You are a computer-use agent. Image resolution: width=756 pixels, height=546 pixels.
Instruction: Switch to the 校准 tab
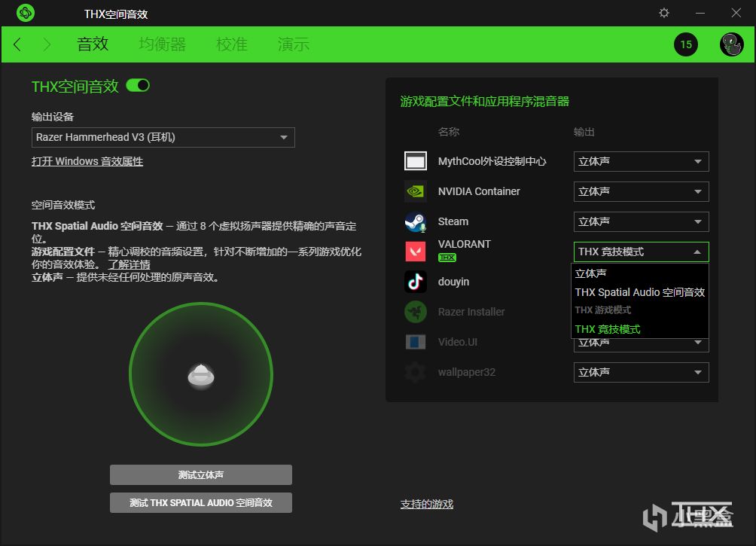tap(231, 44)
